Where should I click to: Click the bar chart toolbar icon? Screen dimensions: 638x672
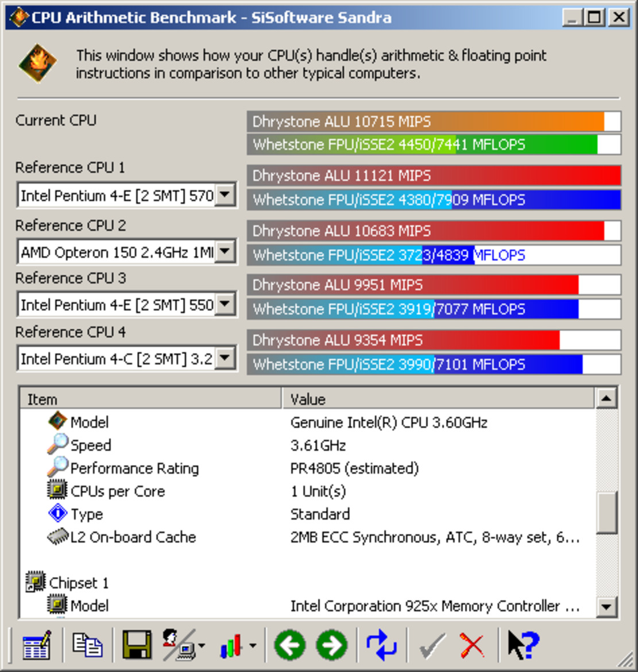pos(231,646)
